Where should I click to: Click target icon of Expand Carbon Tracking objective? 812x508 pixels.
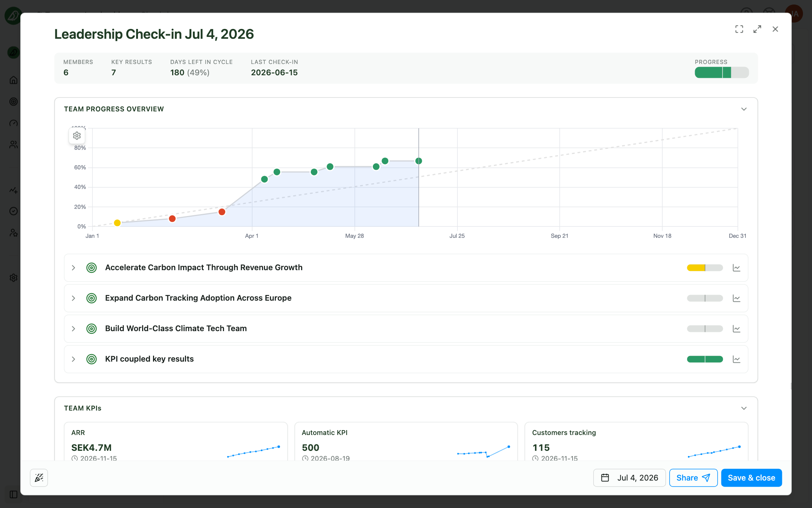(91, 298)
